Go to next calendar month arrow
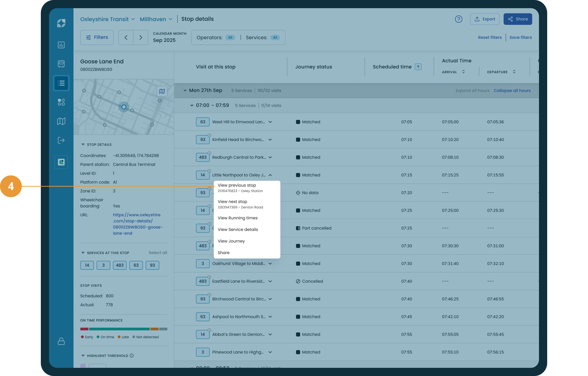This screenshot has width=588, height=376. point(141,37)
